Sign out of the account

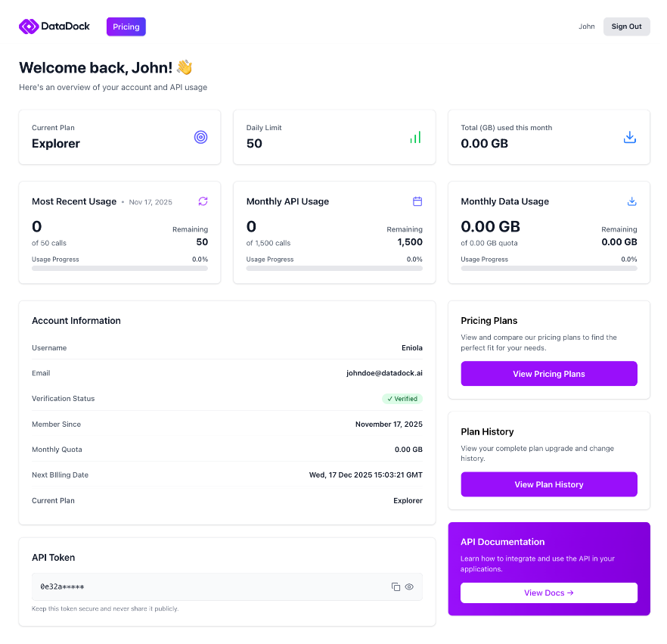point(626,26)
